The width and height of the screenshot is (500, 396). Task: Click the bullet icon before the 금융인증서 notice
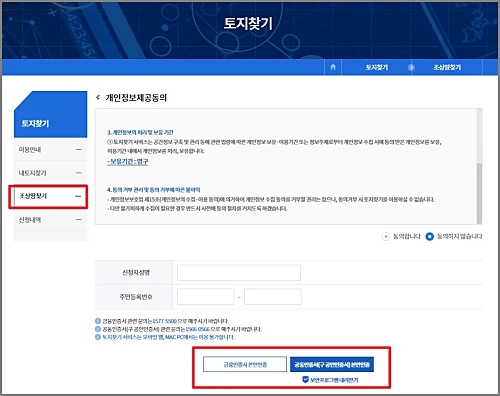[98, 321]
